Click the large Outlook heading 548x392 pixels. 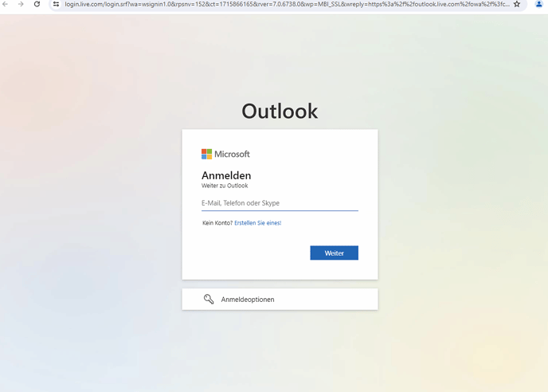coord(280,111)
